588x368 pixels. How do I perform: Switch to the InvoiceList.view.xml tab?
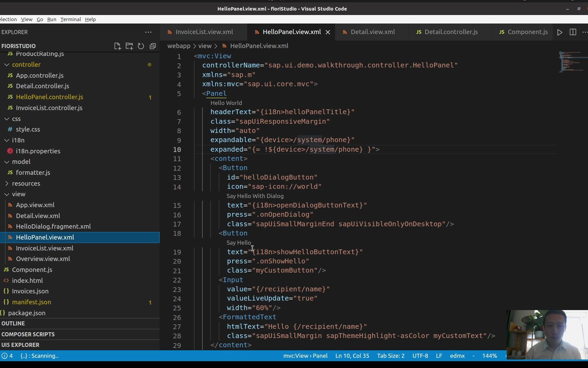[x=204, y=32]
